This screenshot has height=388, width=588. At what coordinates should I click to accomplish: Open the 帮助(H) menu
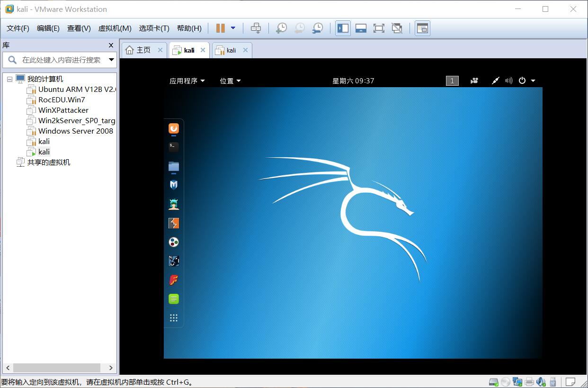pyautogui.click(x=189, y=28)
